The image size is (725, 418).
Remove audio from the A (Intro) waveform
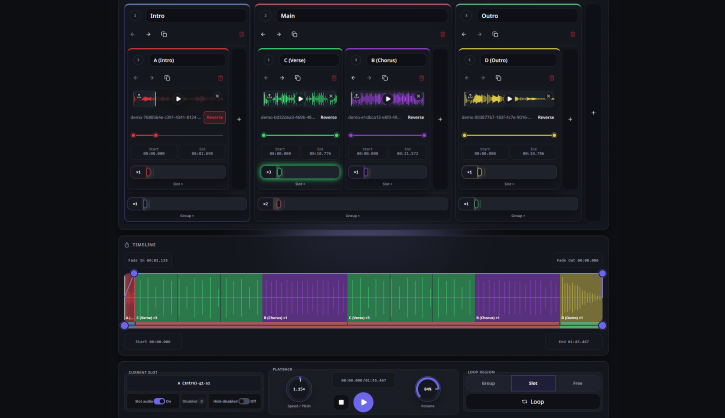(x=217, y=96)
